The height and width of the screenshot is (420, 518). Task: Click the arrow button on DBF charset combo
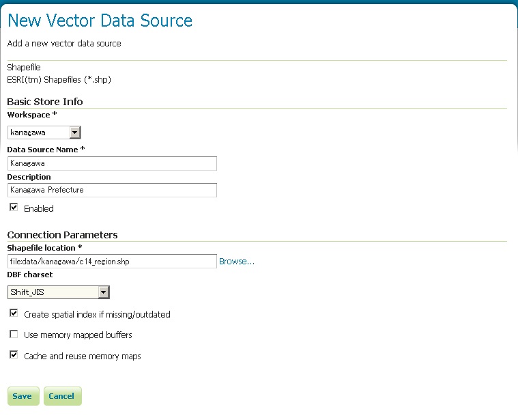[103, 292]
